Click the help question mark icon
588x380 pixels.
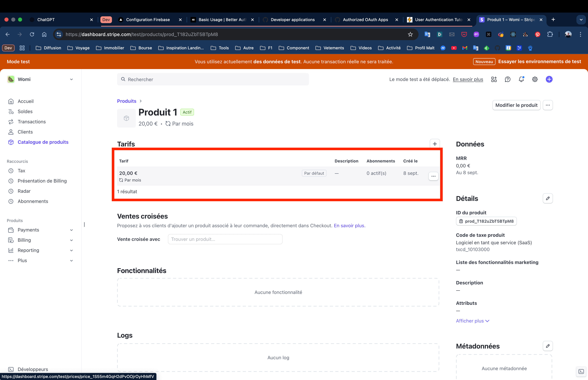pyautogui.click(x=507, y=79)
